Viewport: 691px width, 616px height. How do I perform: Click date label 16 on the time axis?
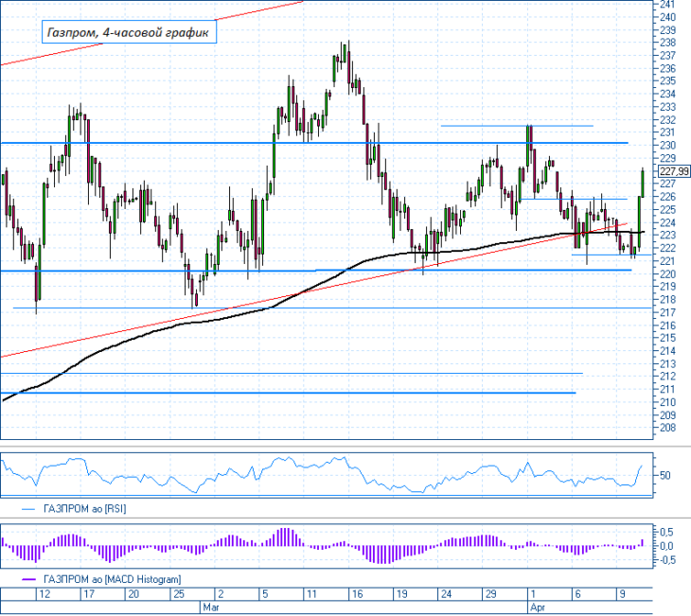click(x=357, y=594)
